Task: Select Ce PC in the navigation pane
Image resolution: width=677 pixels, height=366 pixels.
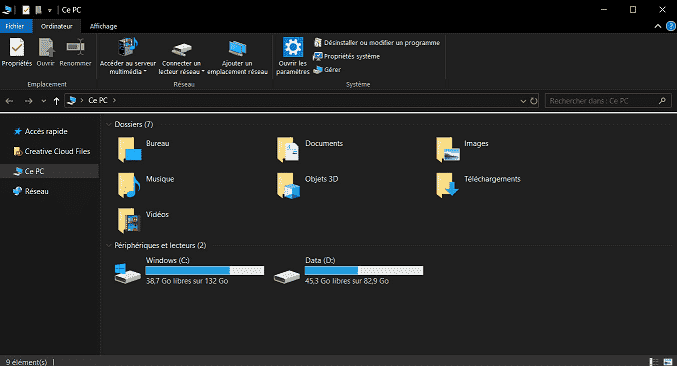Action: tap(49, 171)
